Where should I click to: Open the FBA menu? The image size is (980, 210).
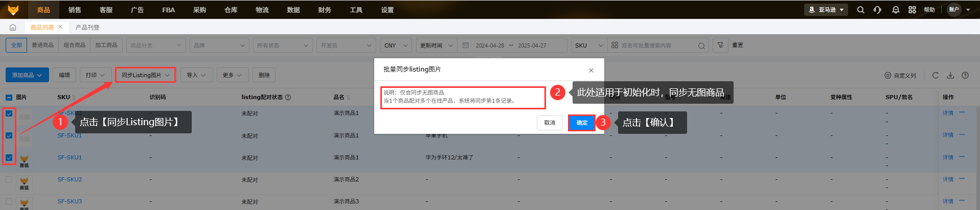pos(169,10)
